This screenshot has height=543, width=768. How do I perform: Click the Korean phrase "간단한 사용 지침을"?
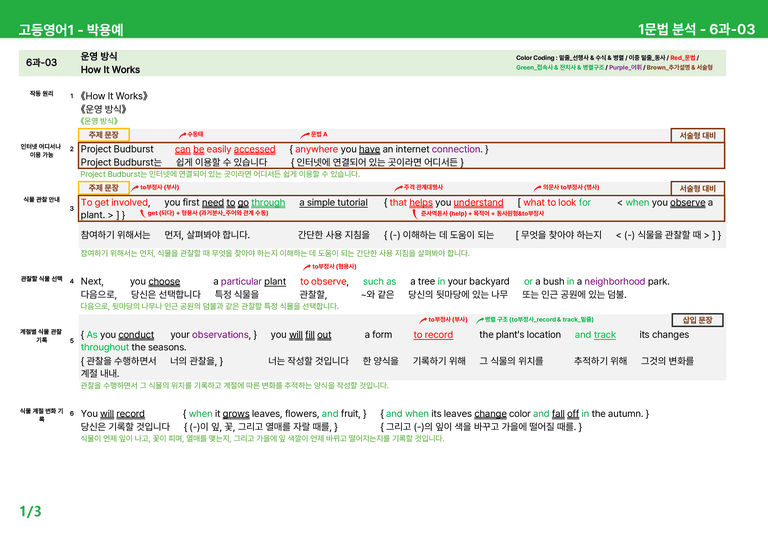pyautogui.click(x=334, y=235)
